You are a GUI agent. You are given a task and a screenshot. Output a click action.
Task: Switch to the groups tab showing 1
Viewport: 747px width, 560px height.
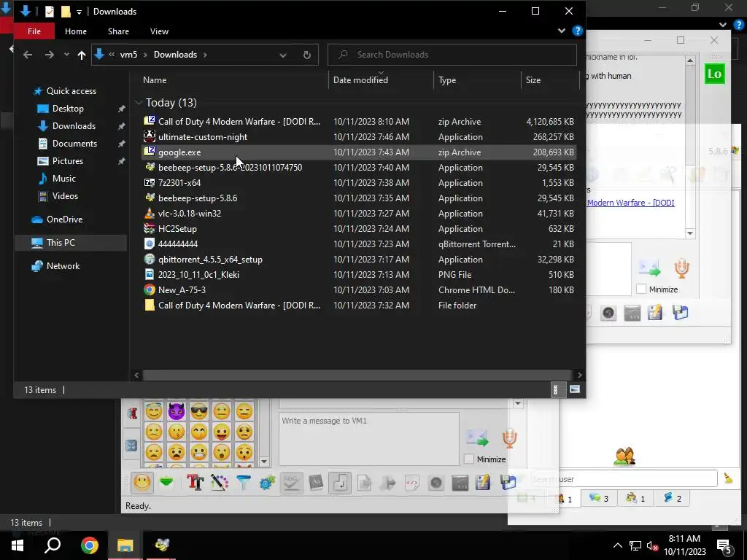[x=635, y=498]
